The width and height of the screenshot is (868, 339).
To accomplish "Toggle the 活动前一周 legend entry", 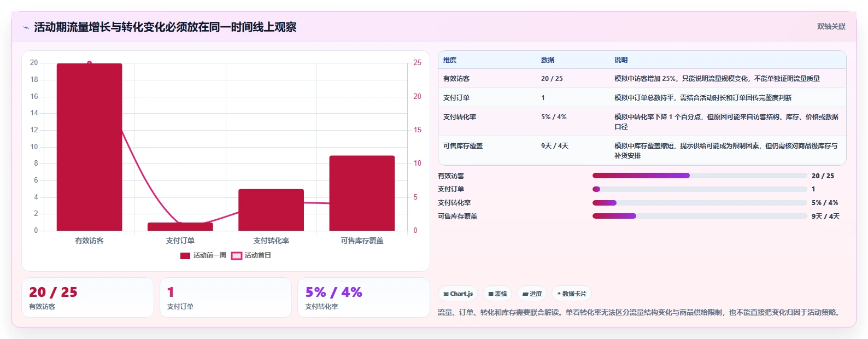I will [203, 255].
